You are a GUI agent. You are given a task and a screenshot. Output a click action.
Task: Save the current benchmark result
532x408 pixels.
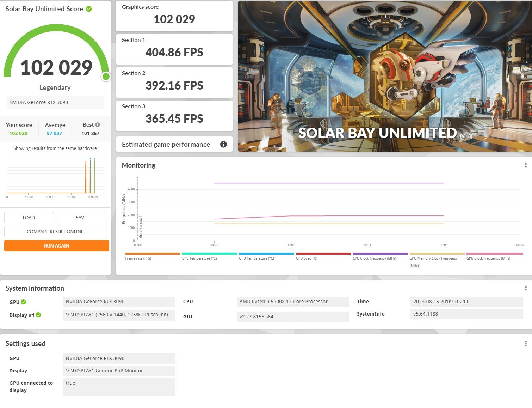point(81,218)
